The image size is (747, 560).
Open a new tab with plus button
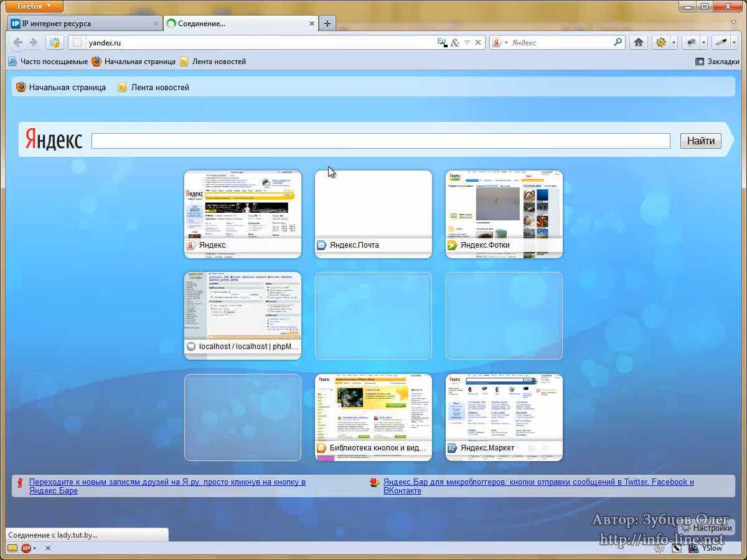pos(327,24)
